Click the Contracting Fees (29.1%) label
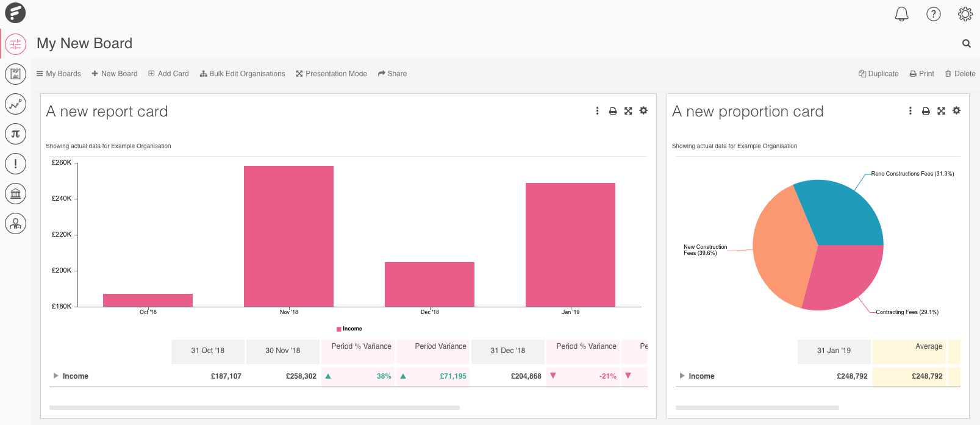This screenshot has width=980, height=425. click(907, 312)
